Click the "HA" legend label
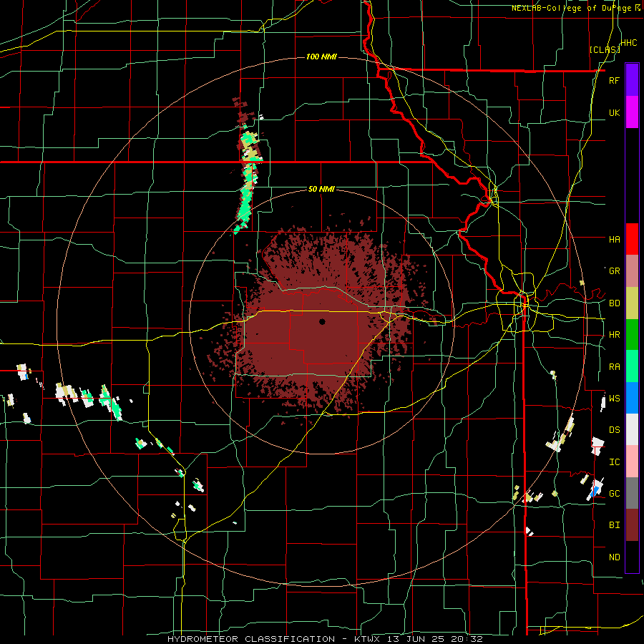This screenshot has height=644, width=644. [614, 240]
